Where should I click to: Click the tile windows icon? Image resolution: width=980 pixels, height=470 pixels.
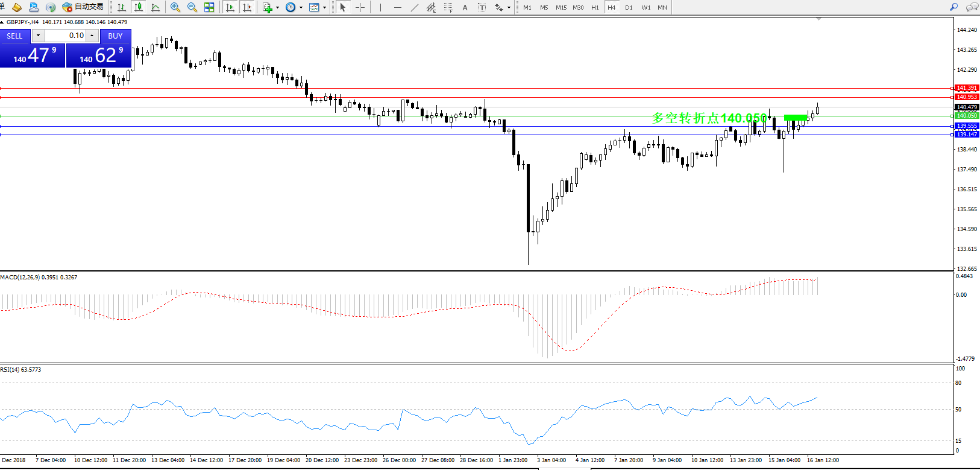pos(209,7)
